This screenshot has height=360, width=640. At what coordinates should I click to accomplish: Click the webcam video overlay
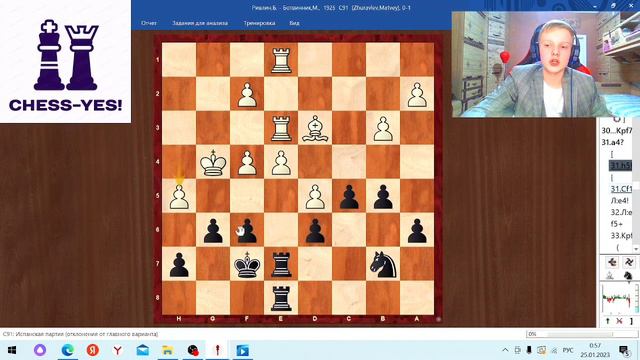click(545, 65)
